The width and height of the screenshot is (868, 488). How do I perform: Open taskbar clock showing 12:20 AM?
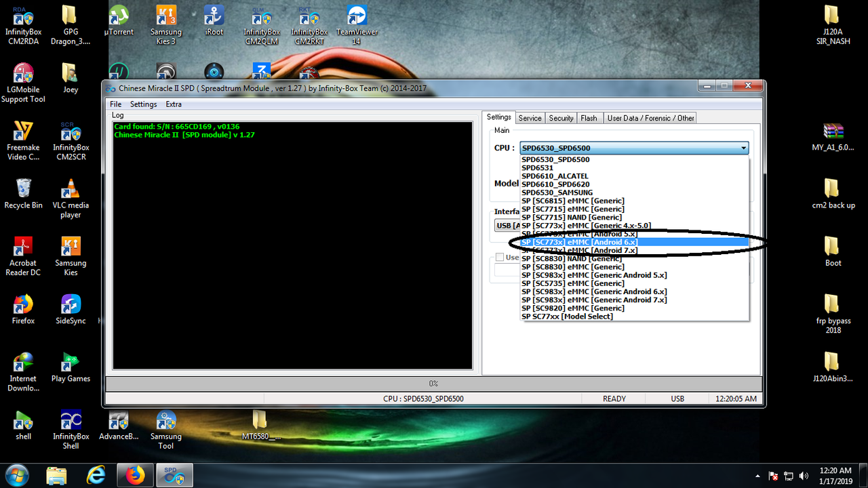click(835, 476)
